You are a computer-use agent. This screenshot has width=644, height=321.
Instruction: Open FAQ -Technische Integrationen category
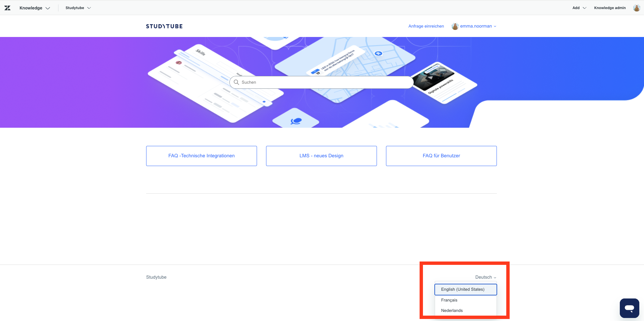tap(202, 156)
